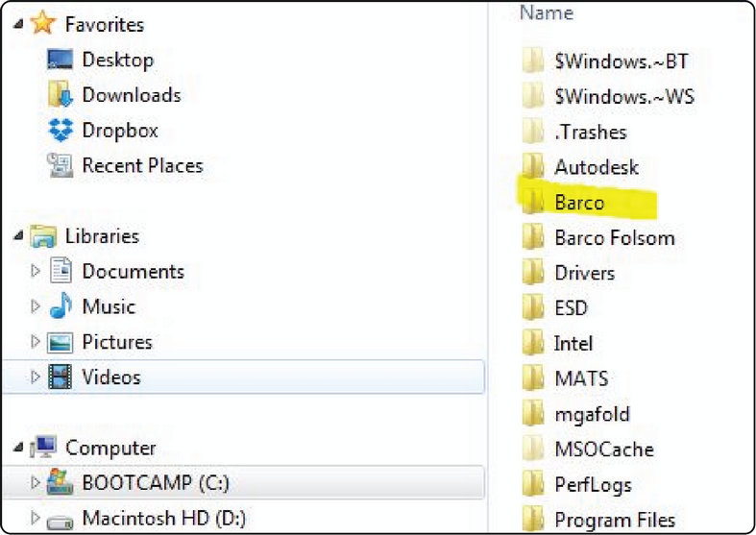The width and height of the screenshot is (756, 535).
Task: Select the $Windows.~WS folder name
Action: coord(624,96)
